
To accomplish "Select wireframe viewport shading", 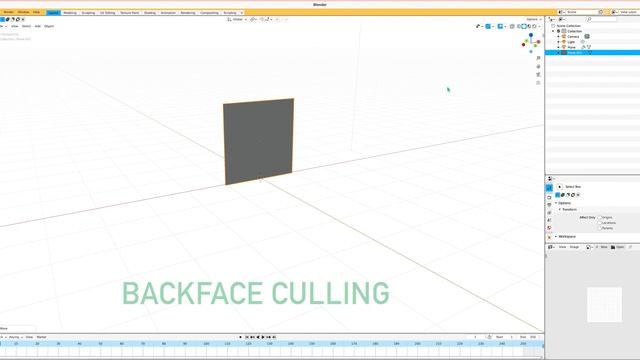I will pyautogui.click(x=519, y=26).
